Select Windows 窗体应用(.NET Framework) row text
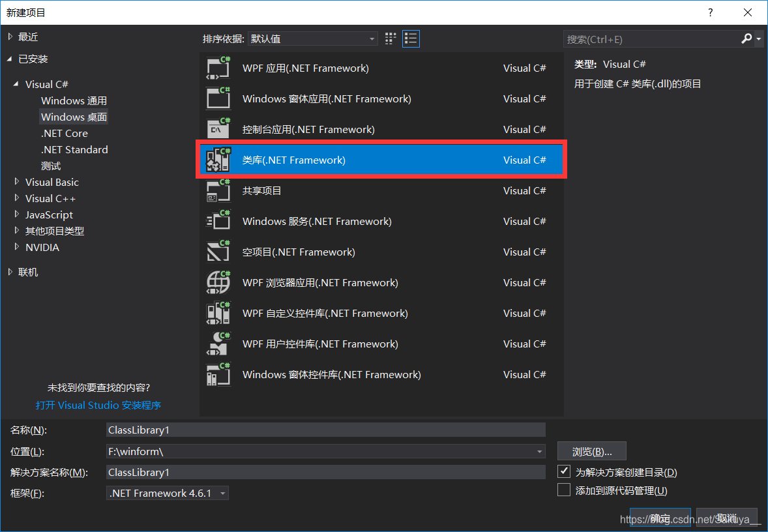 tap(327, 98)
